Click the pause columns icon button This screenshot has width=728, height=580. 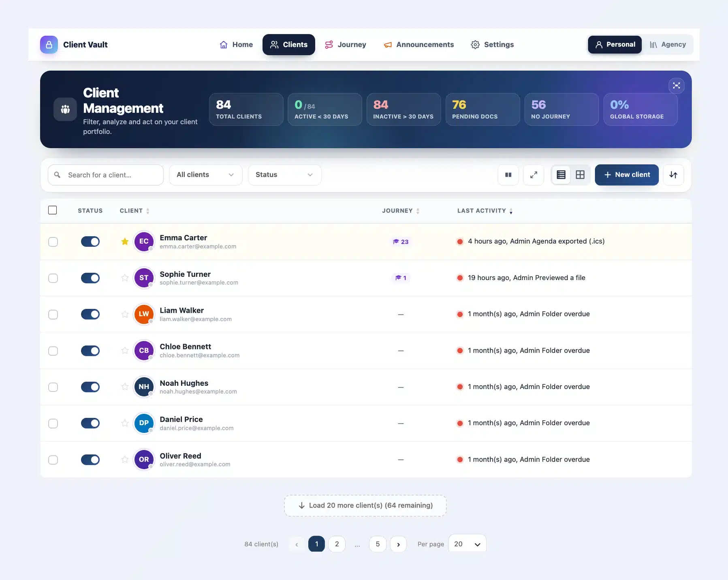508,175
